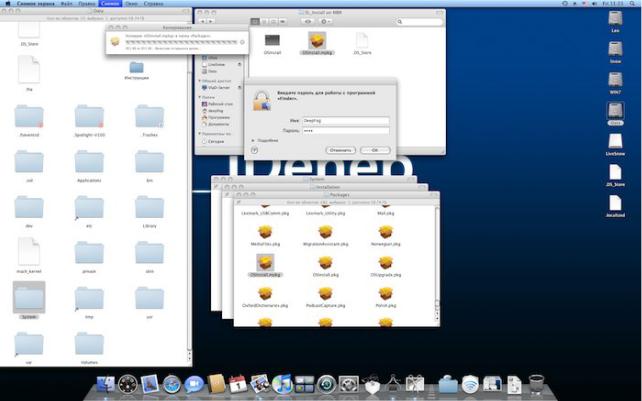Click the copy progress bar
642x401 pixels.
[181, 42]
